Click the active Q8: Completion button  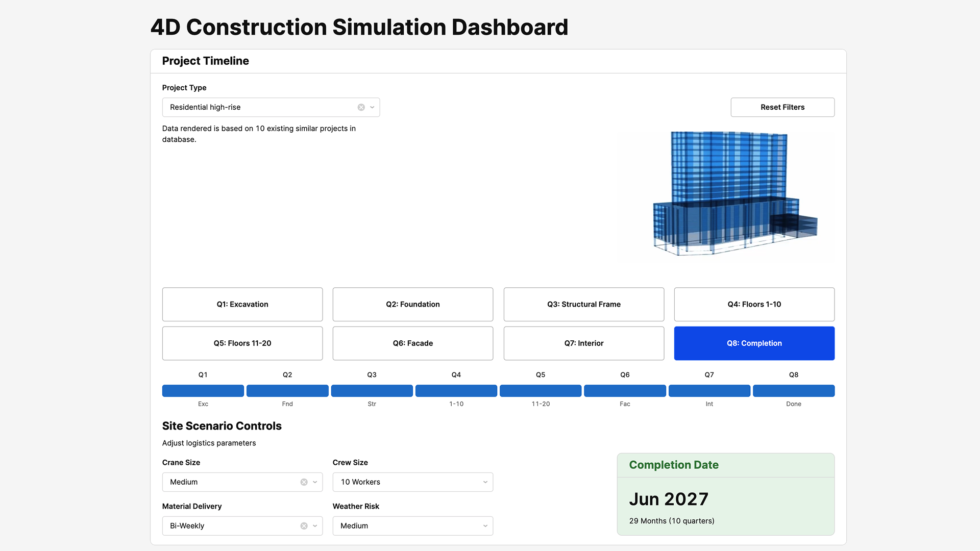pyautogui.click(x=754, y=343)
